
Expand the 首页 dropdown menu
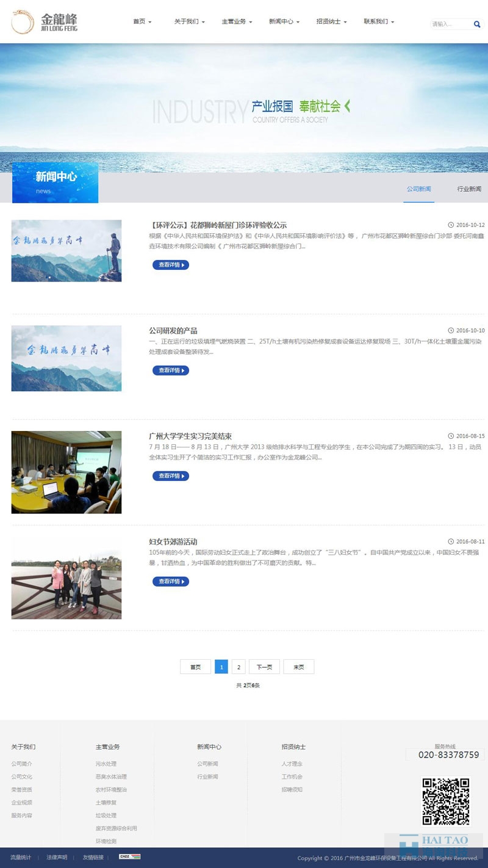tap(142, 21)
